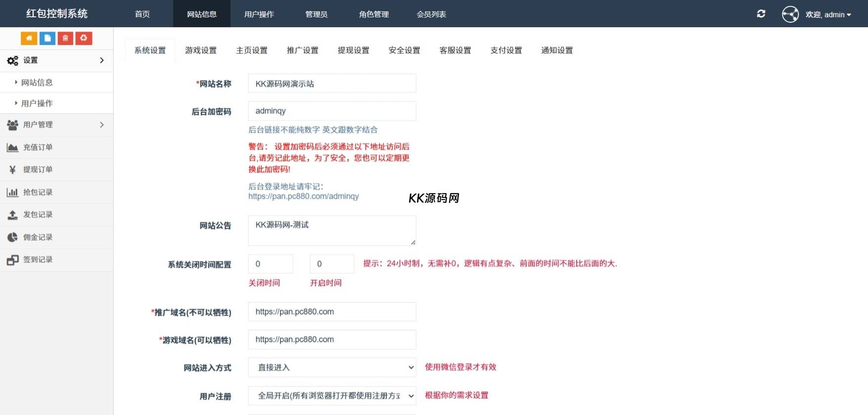Open the 用户注册 dropdown

pyautogui.click(x=332, y=396)
